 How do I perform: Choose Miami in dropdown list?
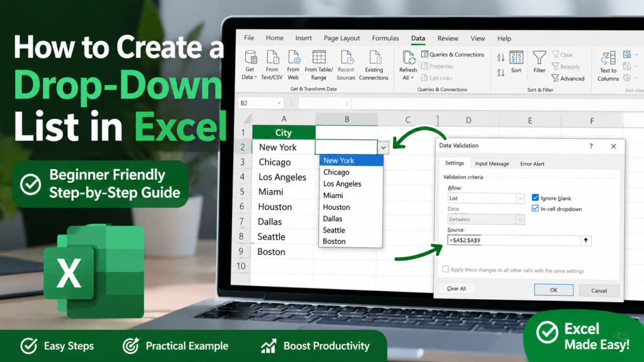351,196
